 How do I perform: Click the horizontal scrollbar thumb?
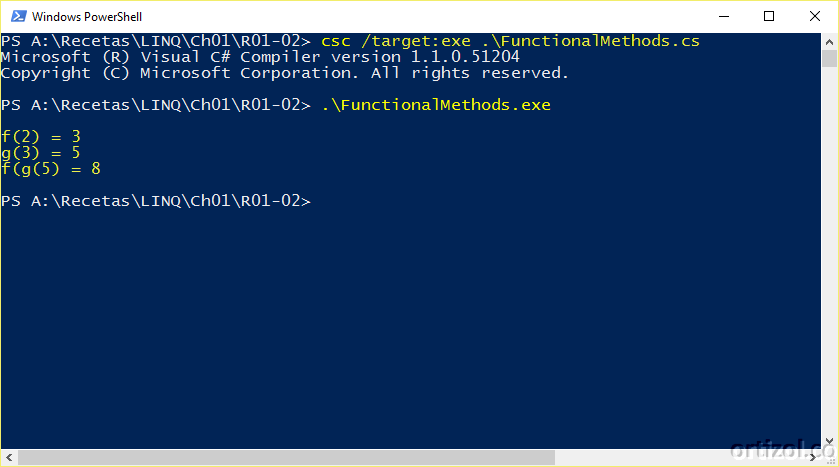(x=286, y=457)
